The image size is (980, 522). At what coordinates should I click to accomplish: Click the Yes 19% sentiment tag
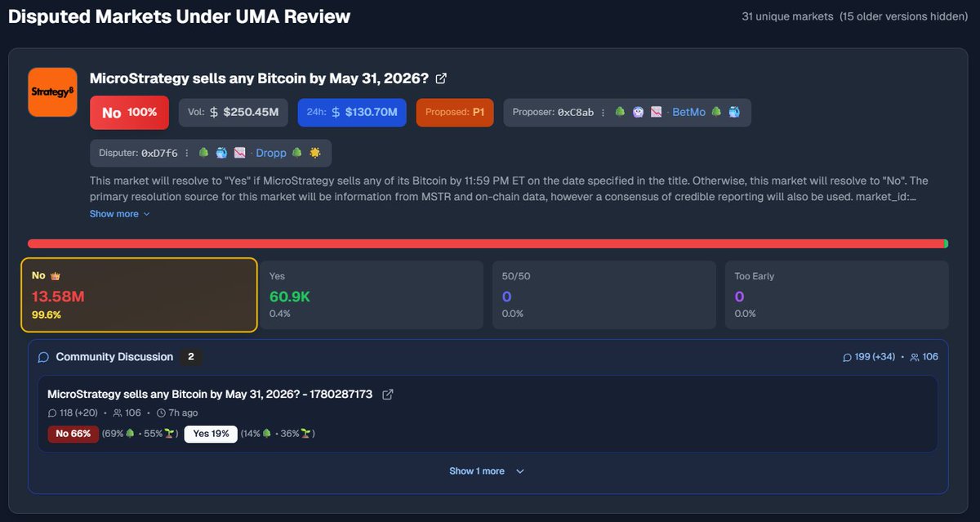pyautogui.click(x=211, y=434)
